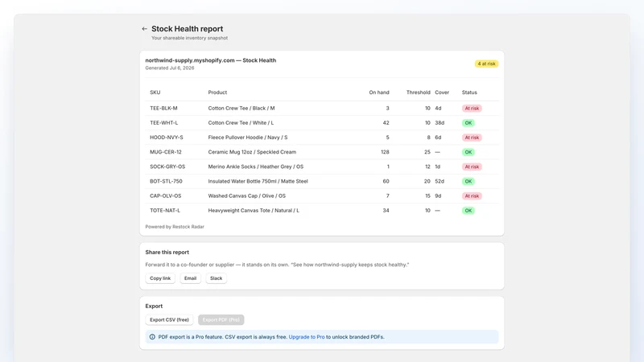
Task: Copy the report link
Action: [160, 278]
